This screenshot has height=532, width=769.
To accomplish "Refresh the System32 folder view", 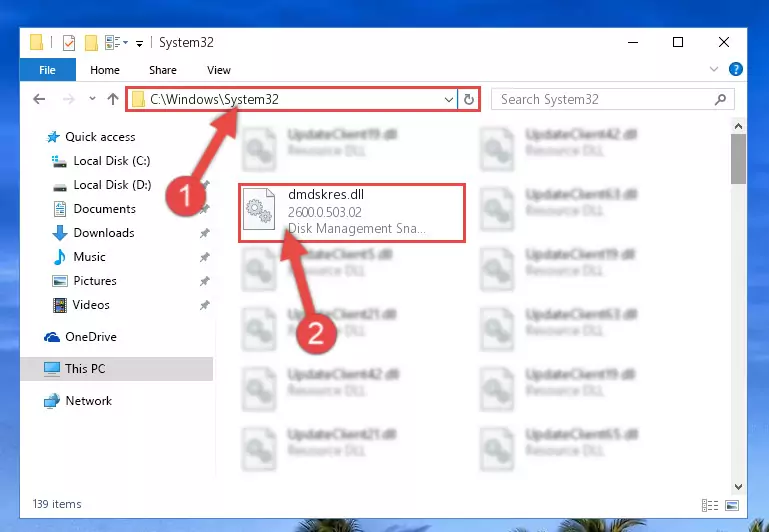I will point(468,100).
